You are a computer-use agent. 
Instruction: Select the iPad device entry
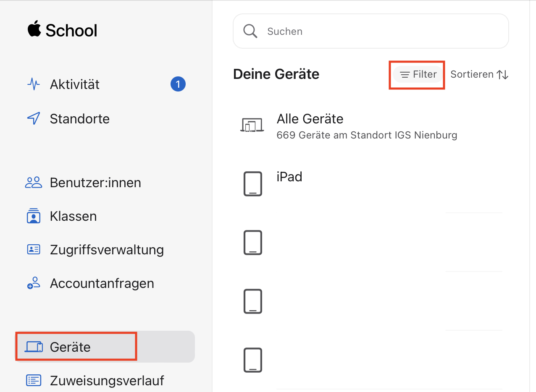(x=289, y=177)
